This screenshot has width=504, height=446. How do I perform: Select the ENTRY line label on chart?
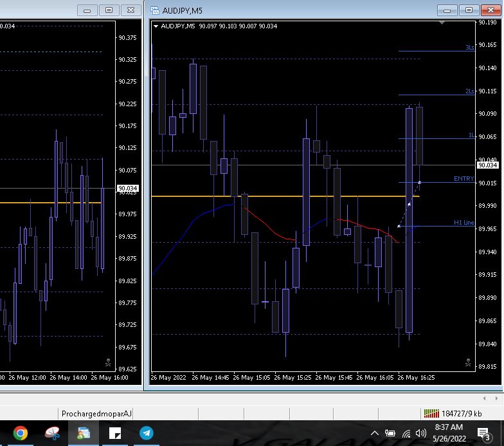(x=463, y=179)
